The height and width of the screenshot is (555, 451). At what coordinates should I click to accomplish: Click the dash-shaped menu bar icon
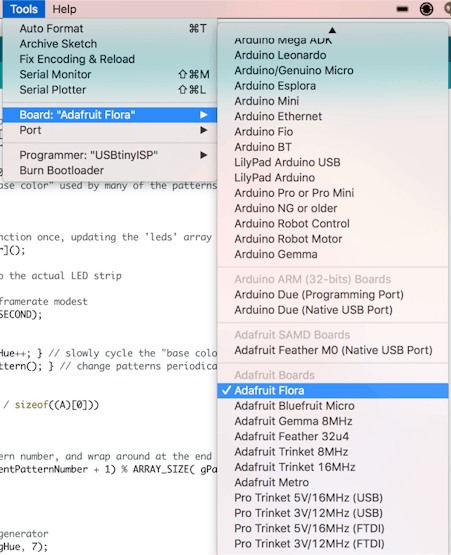[402, 9]
